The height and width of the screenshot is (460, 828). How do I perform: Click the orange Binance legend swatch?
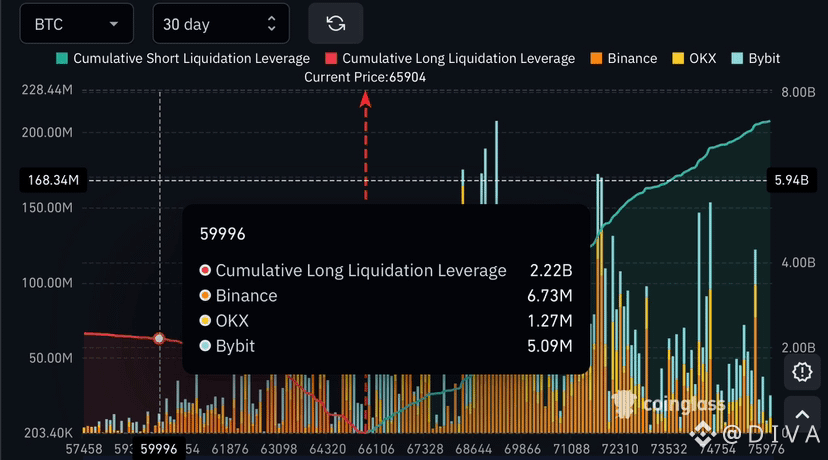click(596, 58)
